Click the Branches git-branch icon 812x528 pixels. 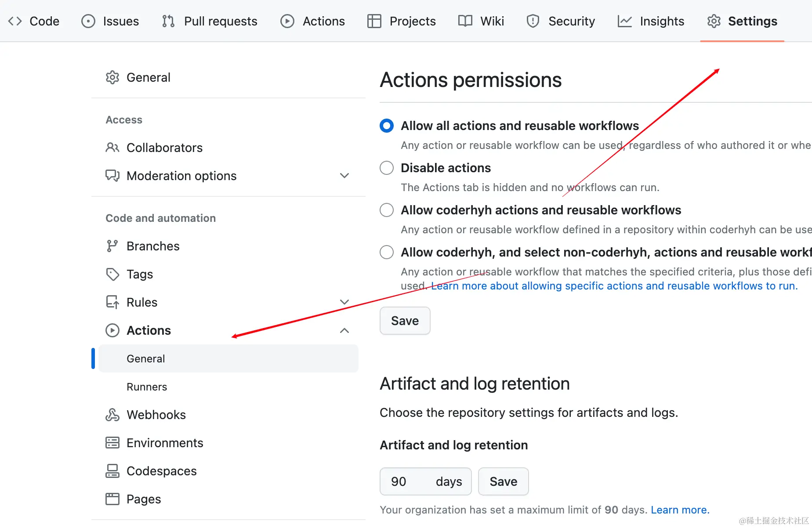click(112, 246)
